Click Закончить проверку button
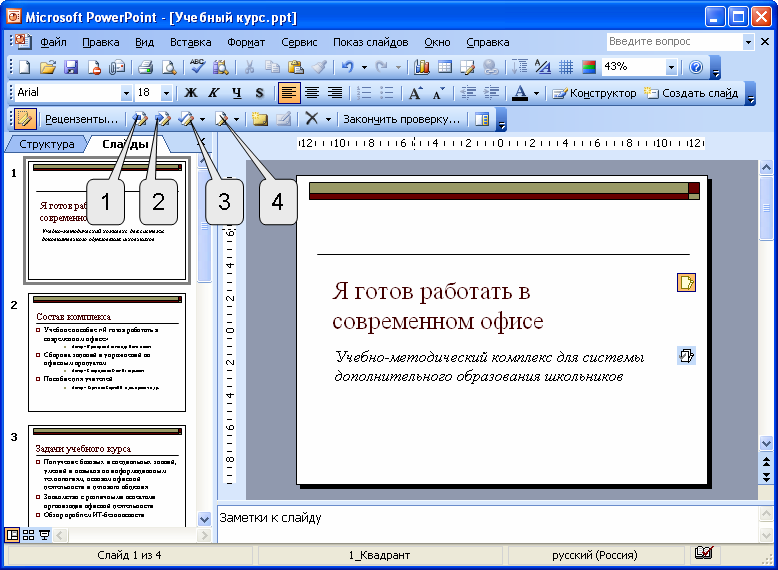 pyautogui.click(x=401, y=119)
